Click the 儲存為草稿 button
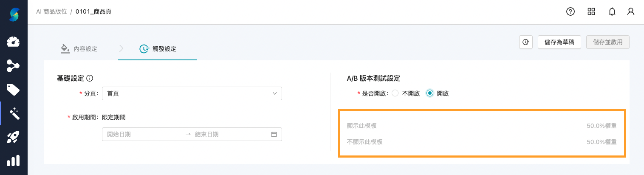 point(559,42)
